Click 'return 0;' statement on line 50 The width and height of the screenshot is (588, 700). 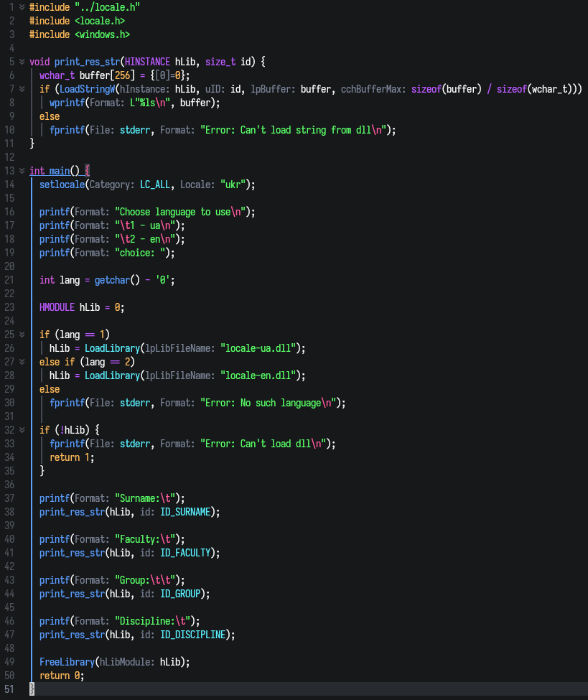tap(62, 676)
